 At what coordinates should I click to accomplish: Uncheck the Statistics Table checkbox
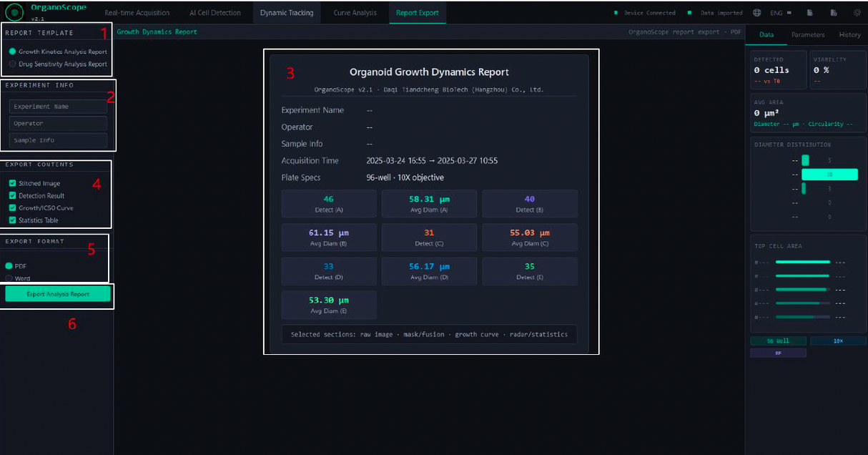click(x=13, y=220)
